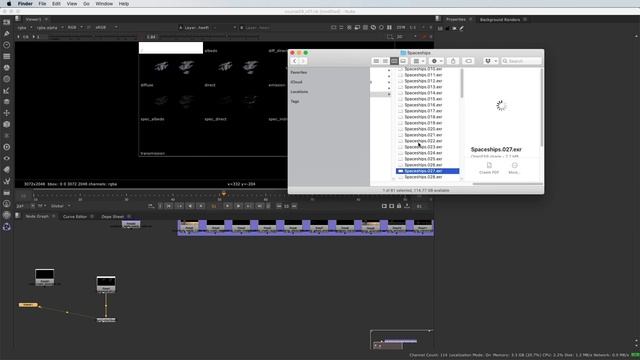
Task: Click the gain value field showing 0.84
Action: coord(151,37)
